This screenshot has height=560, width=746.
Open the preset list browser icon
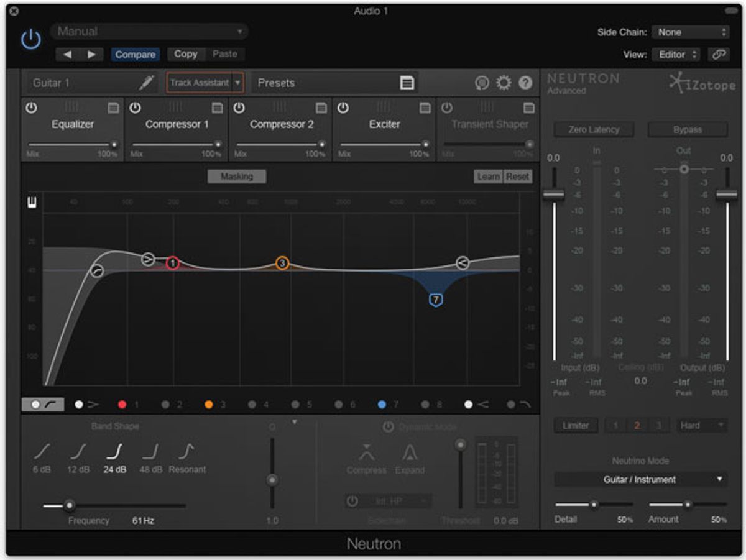pyautogui.click(x=407, y=83)
